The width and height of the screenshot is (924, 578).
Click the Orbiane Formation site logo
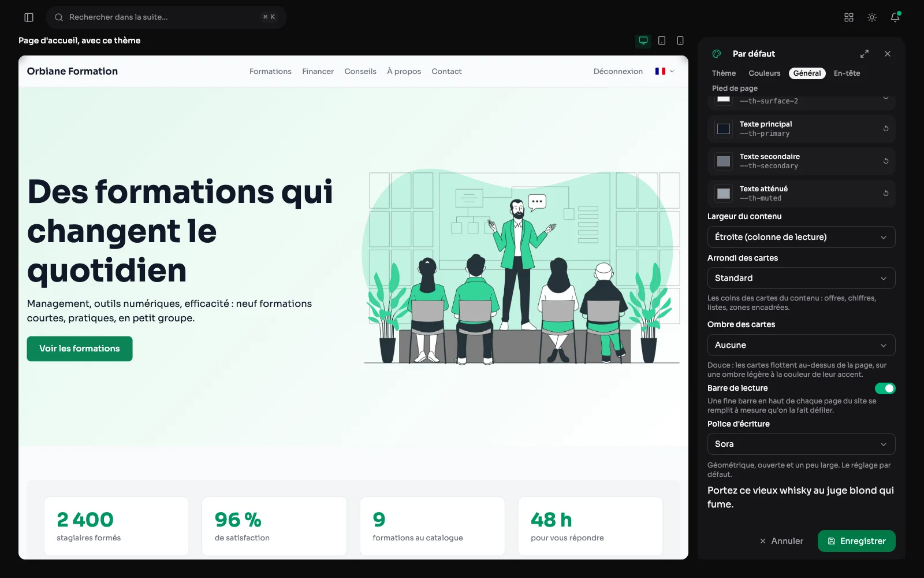[x=72, y=71]
